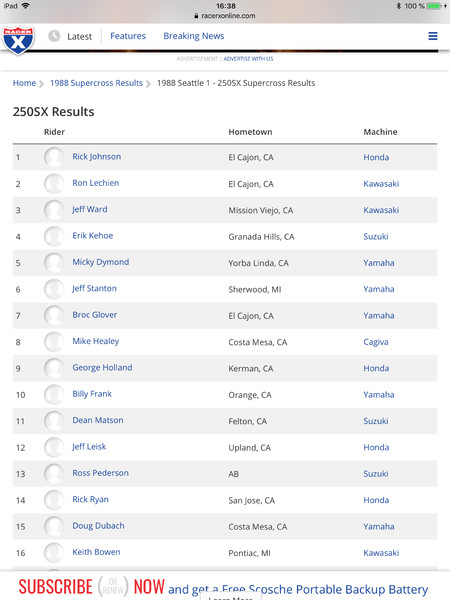
Task: Switch to the Breaking News tab
Action: (194, 36)
